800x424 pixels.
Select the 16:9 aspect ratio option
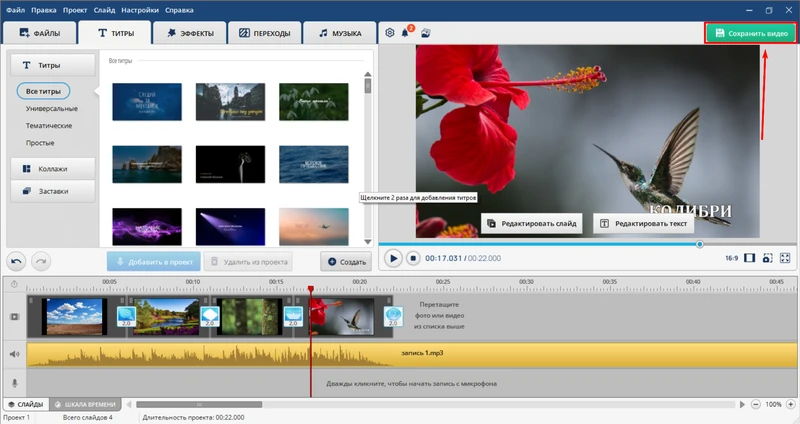[x=731, y=258]
